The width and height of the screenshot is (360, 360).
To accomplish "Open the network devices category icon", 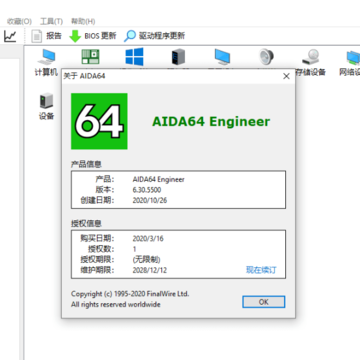I will point(350,62).
